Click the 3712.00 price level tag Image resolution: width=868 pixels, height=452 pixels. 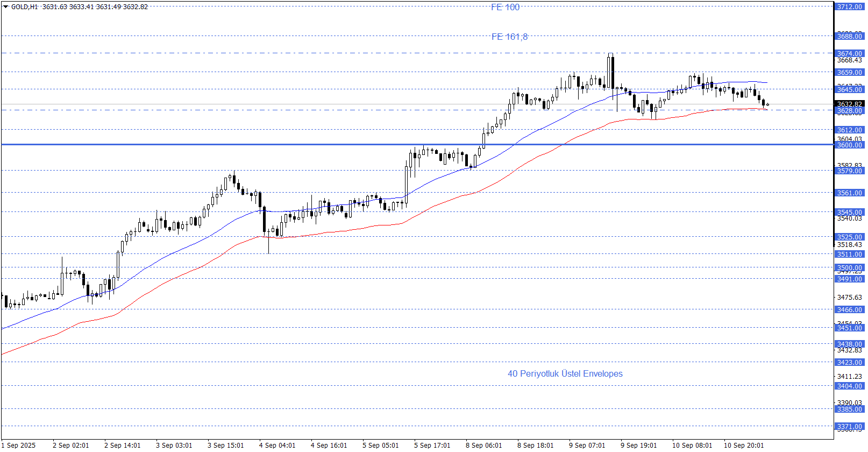[x=849, y=7]
